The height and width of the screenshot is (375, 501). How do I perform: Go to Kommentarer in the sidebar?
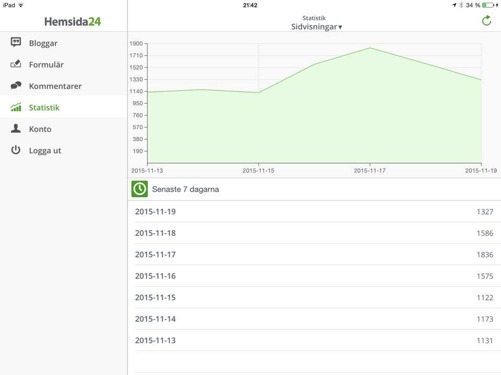[63, 86]
